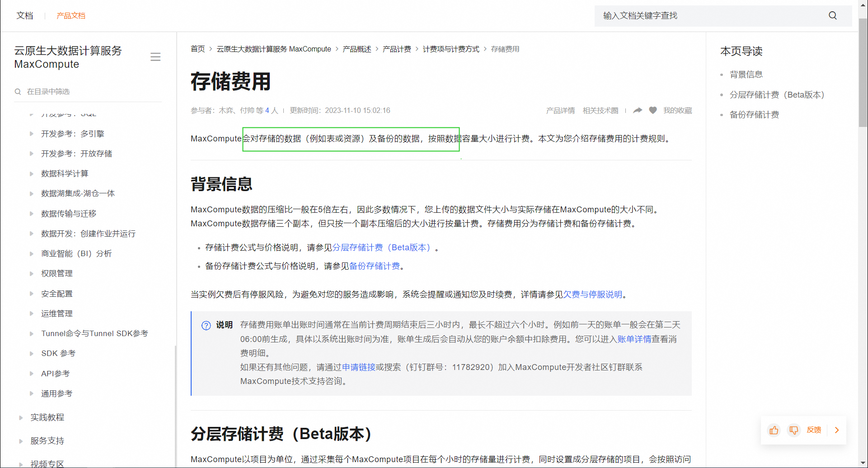Click 反馈 feedback button

tap(814, 430)
